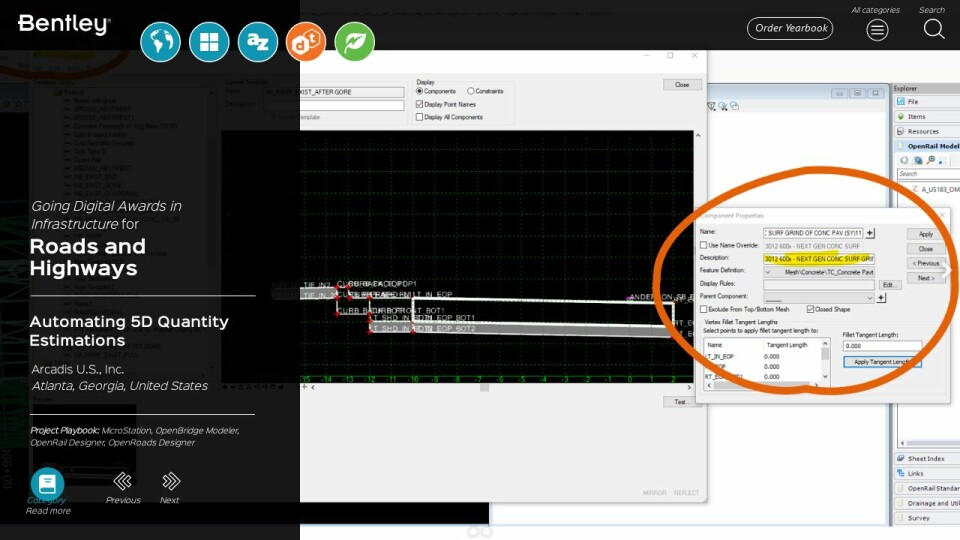Open the Items section in Explorer
This screenshot has width=960, height=540.
(x=928, y=116)
